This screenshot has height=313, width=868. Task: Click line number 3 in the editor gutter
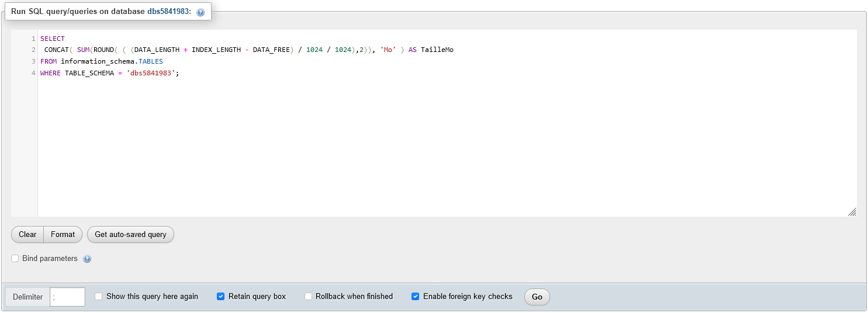click(x=34, y=61)
